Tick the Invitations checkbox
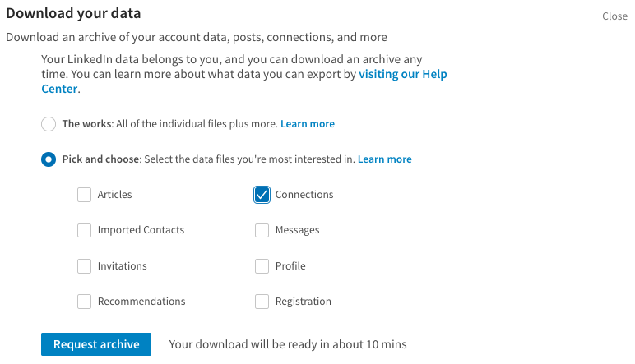The image size is (635, 364). pos(84,266)
